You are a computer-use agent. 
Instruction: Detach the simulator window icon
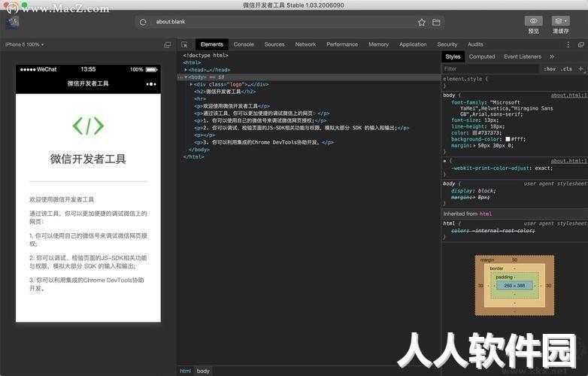coord(167,44)
